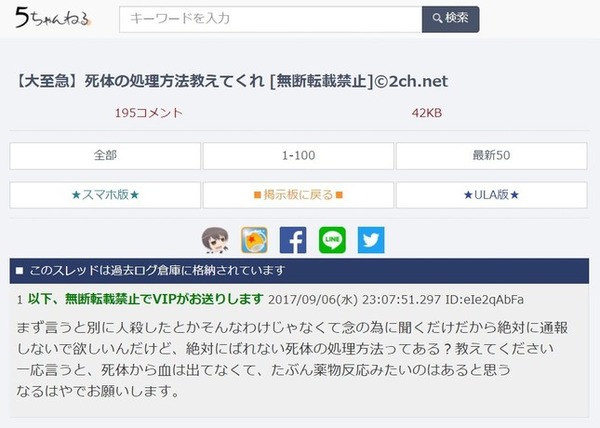
Task: Click the anime girl avatar icon
Action: tap(215, 240)
